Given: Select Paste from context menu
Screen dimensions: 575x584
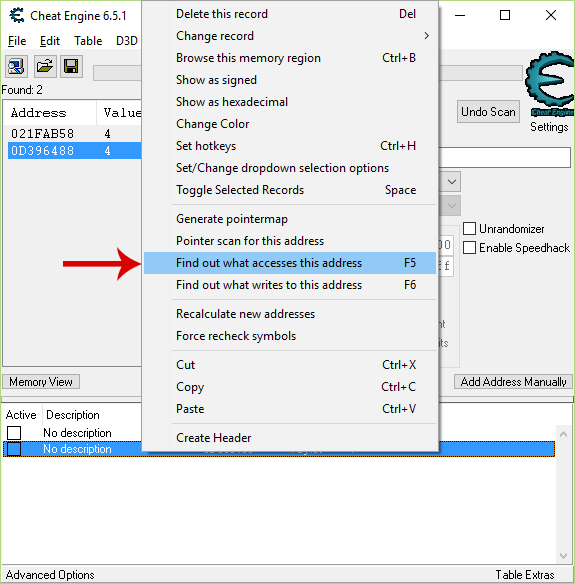Looking at the screenshot, I should coord(290,409).
